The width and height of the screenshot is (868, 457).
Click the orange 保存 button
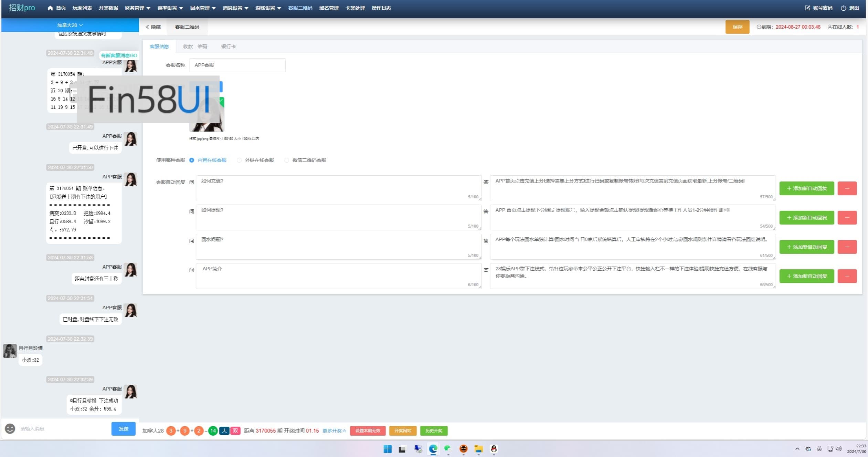tap(737, 27)
